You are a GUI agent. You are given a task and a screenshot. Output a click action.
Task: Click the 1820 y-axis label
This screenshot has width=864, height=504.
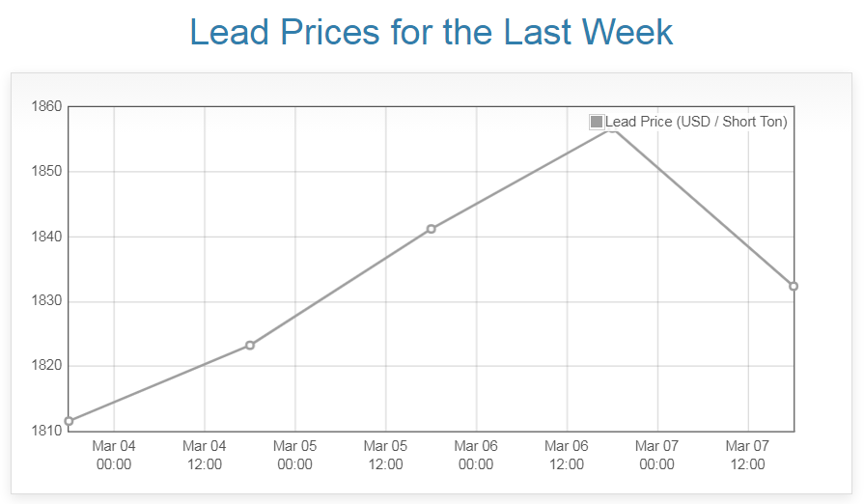coord(46,366)
